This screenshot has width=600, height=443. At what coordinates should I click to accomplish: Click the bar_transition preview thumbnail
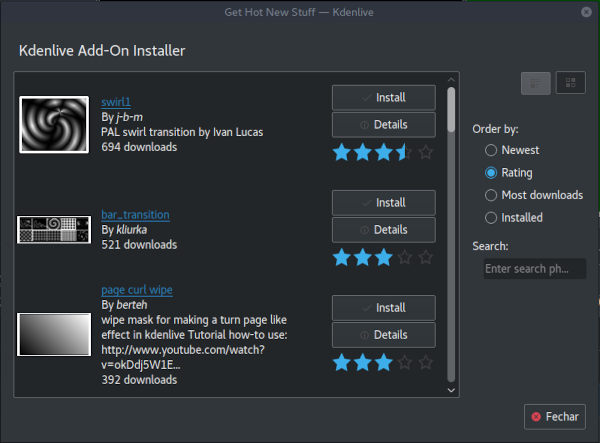click(x=54, y=230)
